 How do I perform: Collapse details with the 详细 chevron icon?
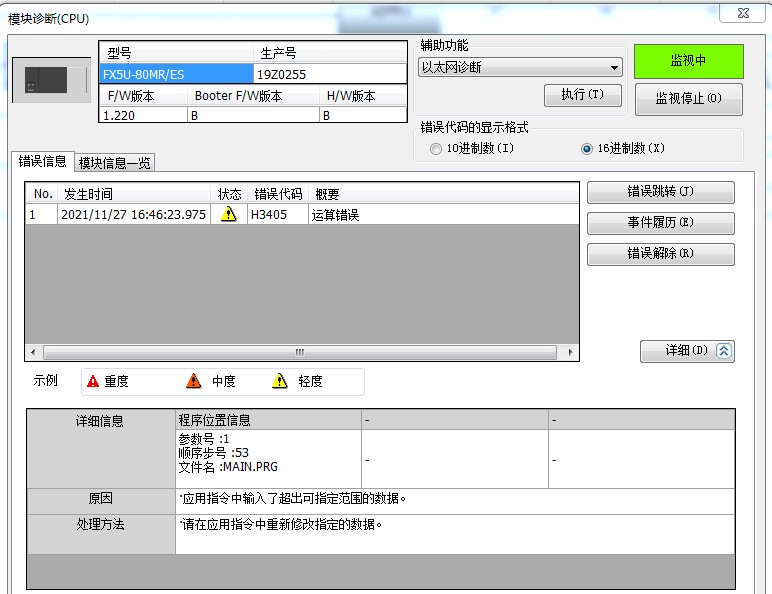[x=724, y=351]
